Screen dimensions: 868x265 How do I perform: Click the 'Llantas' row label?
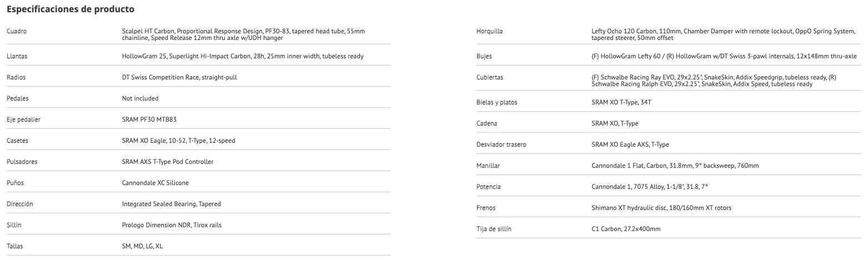[17, 56]
